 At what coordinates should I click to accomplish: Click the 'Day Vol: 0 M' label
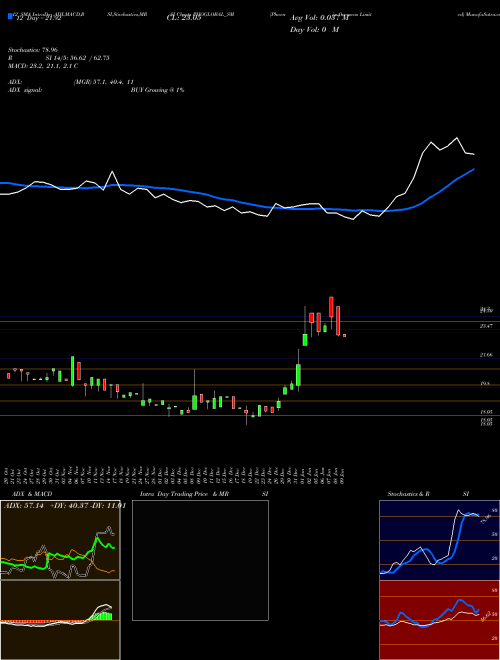(x=314, y=30)
